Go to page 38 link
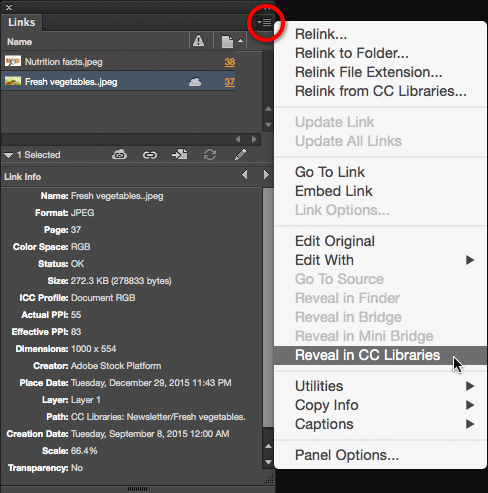 coord(230,62)
